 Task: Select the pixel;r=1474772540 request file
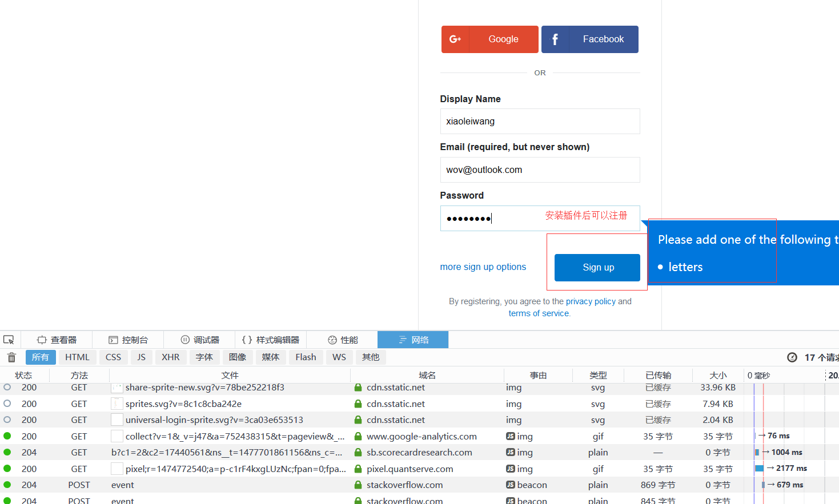tap(236, 469)
